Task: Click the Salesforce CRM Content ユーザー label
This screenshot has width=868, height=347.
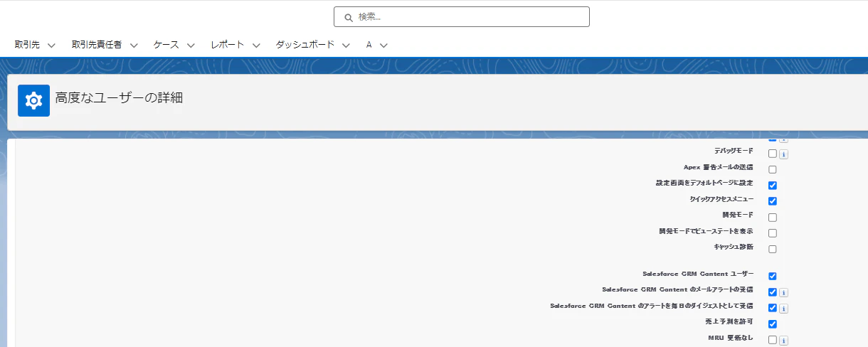Action: 698,274
